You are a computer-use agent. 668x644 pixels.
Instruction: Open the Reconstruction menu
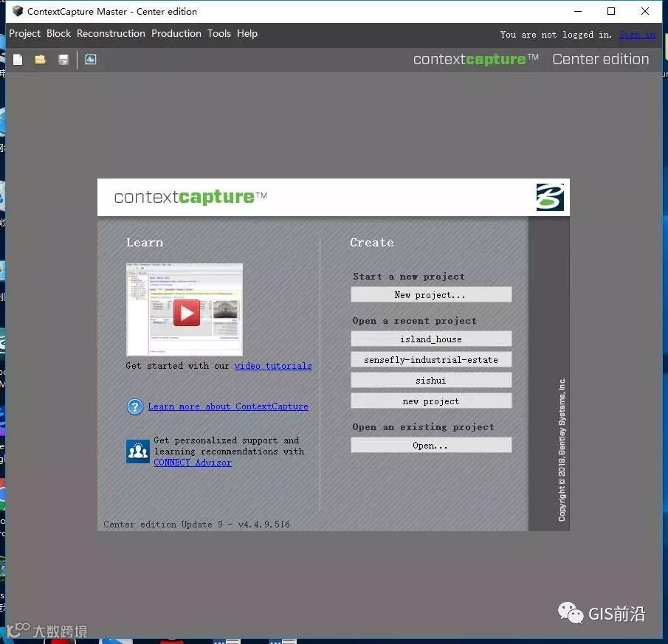(111, 34)
